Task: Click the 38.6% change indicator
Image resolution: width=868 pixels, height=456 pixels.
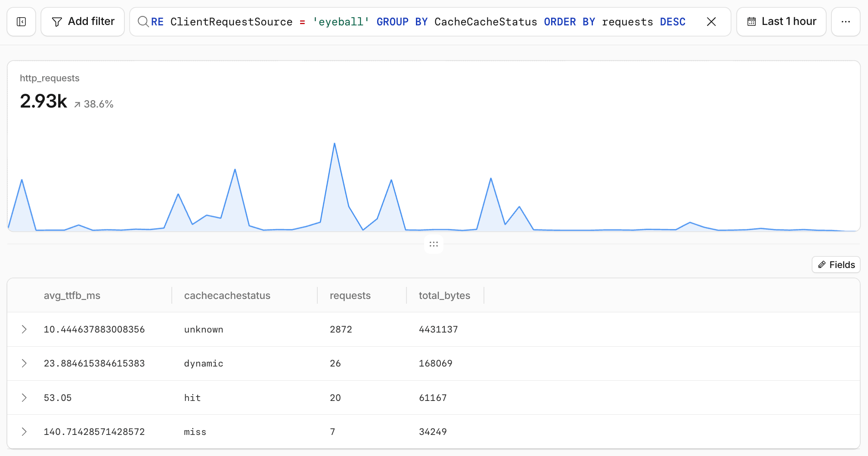Action: [x=94, y=104]
